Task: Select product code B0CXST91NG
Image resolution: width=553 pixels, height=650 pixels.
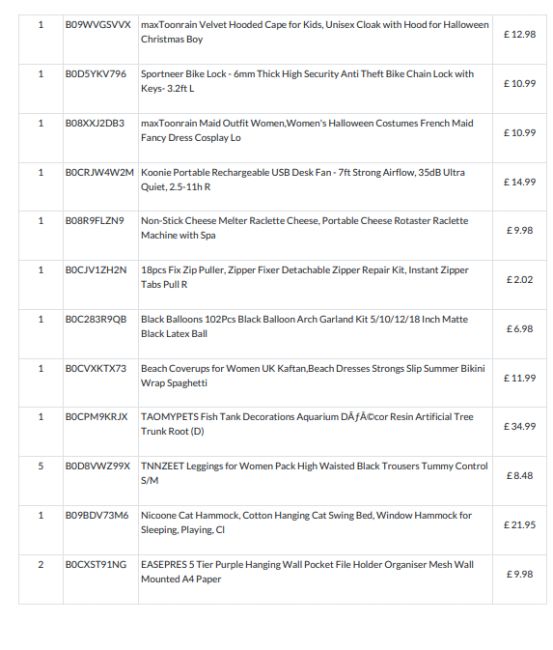Action: coord(96,565)
